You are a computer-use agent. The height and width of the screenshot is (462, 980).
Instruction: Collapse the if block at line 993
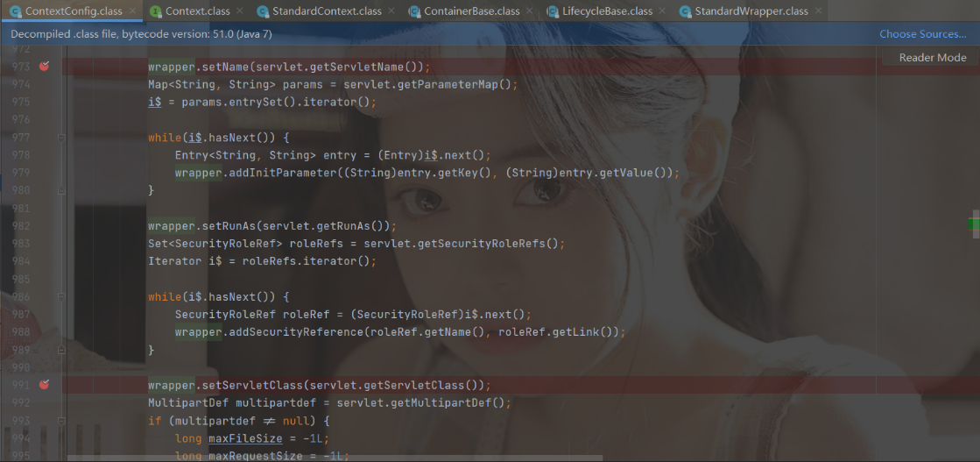click(61, 420)
